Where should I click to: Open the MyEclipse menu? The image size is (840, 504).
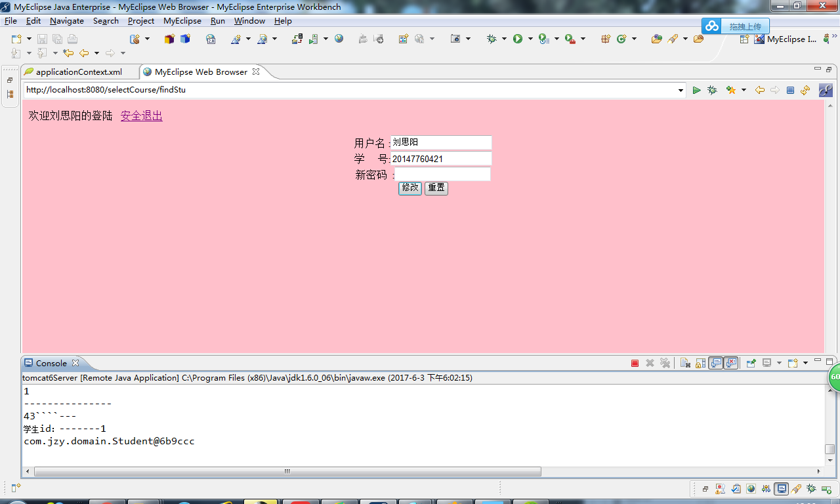182,20
